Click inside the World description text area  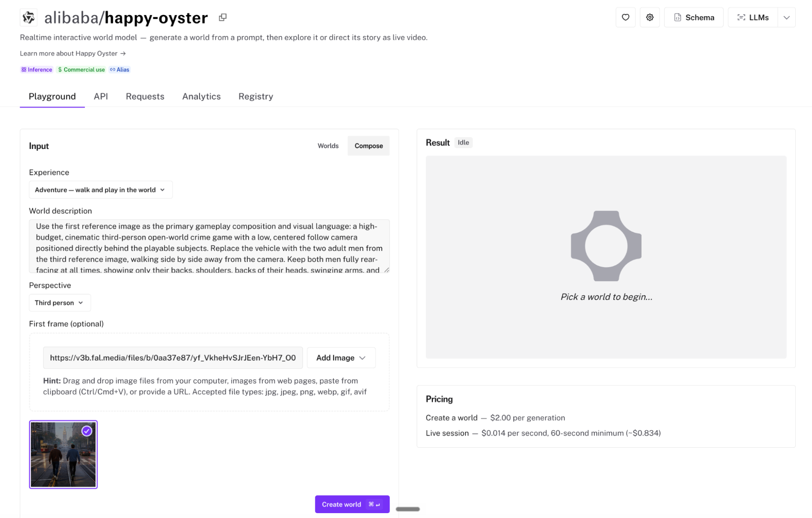click(x=209, y=246)
